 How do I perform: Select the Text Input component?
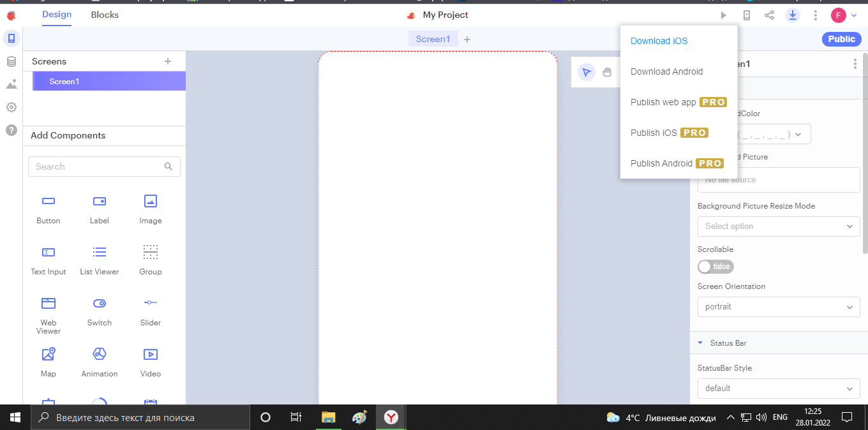(49, 260)
